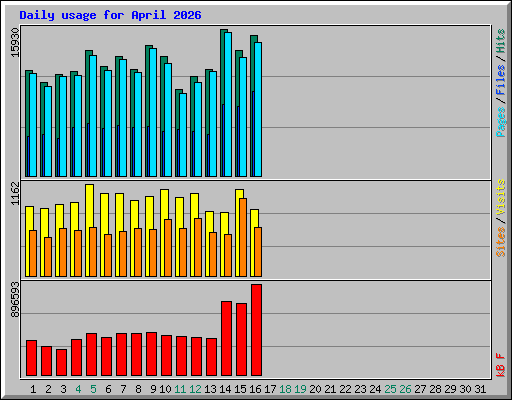The image size is (512, 400).
Task: Click the cyan files bar for day 5
Action: pos(93,116)
